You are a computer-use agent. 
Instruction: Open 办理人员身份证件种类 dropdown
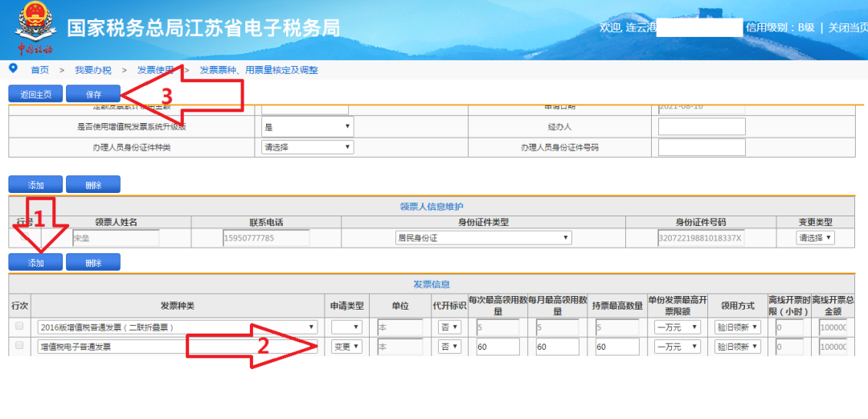(307, 147)
